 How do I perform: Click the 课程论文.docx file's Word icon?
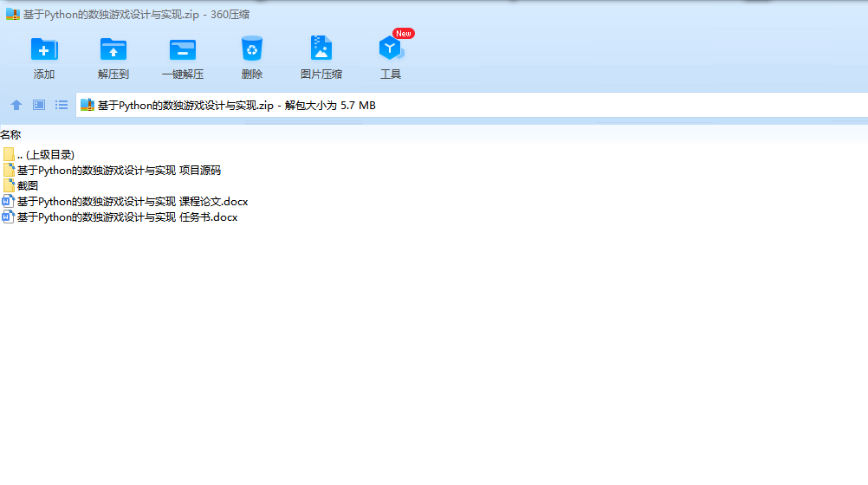(8, 202)
